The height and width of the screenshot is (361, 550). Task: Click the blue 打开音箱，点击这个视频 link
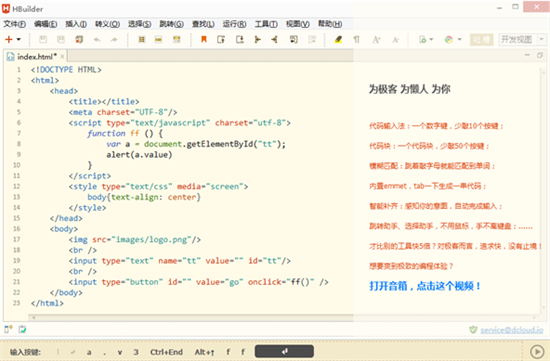click(425, 286)
